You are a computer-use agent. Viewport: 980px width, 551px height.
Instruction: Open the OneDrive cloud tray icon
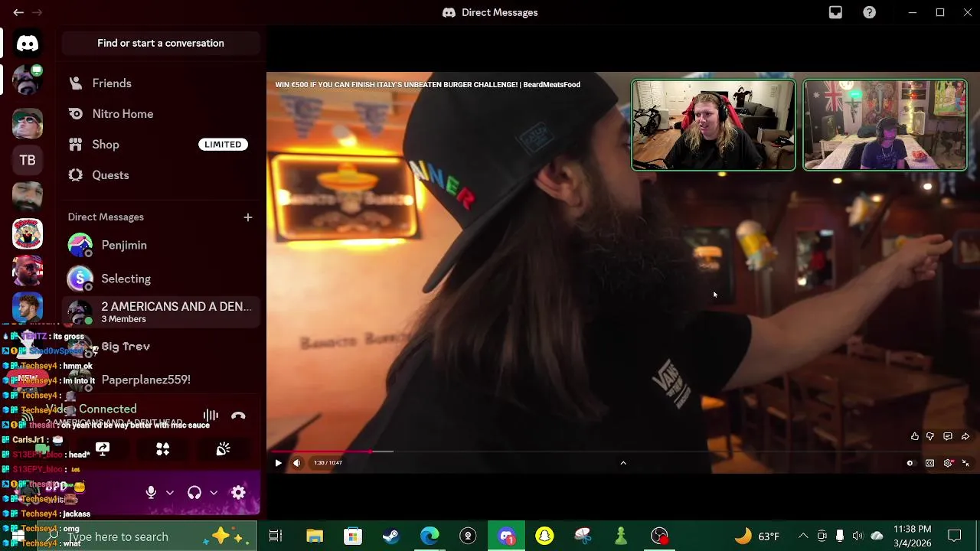click(877, 536)
